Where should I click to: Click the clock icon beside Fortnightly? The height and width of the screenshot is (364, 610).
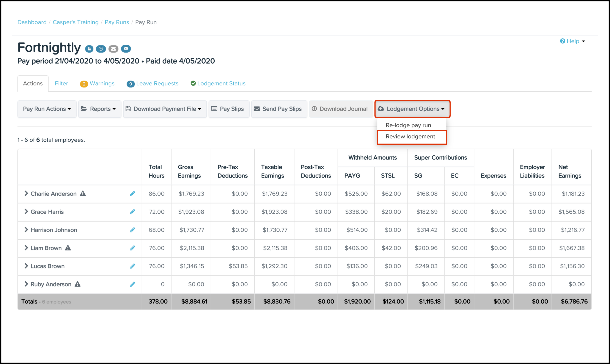pyautogui.click(x=101, y=49)
